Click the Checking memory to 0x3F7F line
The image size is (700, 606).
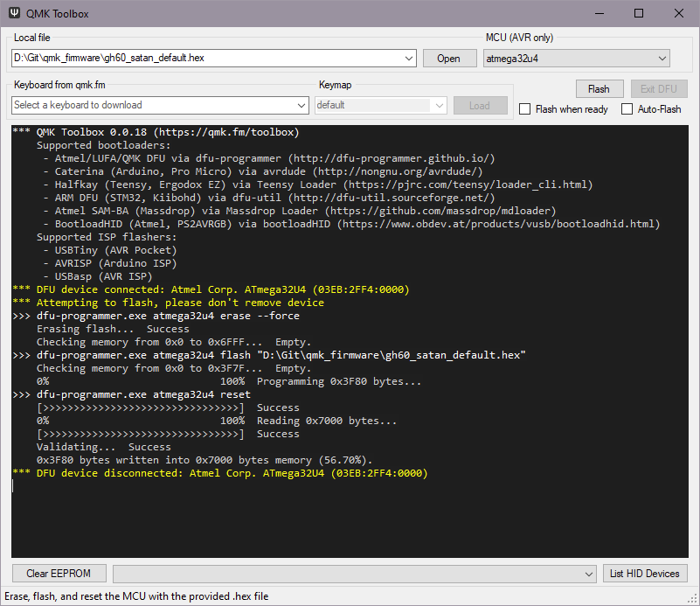click(174, 368)
